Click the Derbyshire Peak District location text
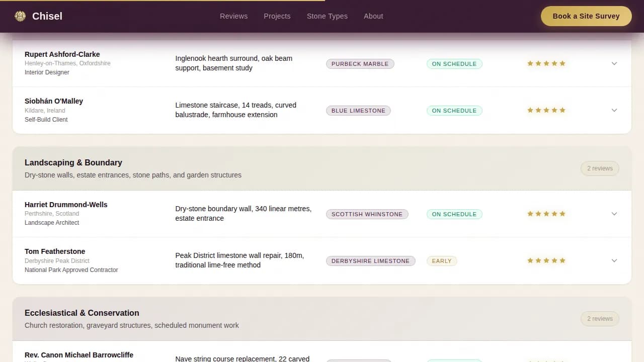The image size is (644, 362). click(57, 261)
